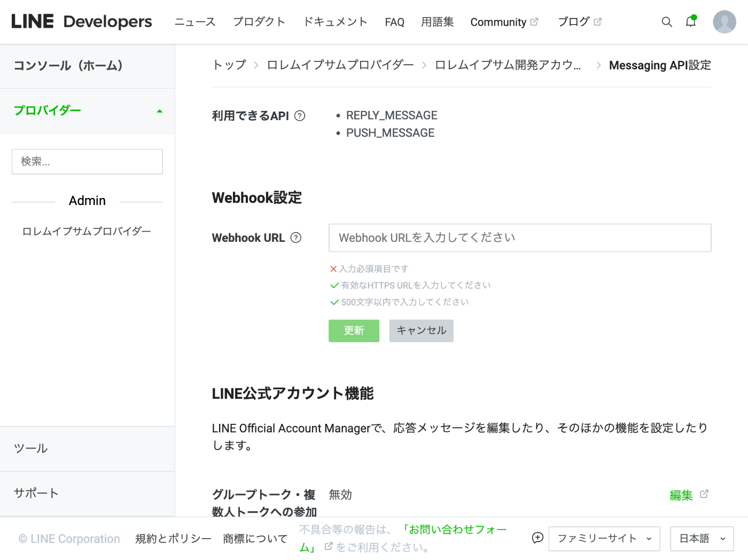Click the Messaging API設定 breadcrumb text
Screen dimensions: 748x560
[x=660, y=65]
